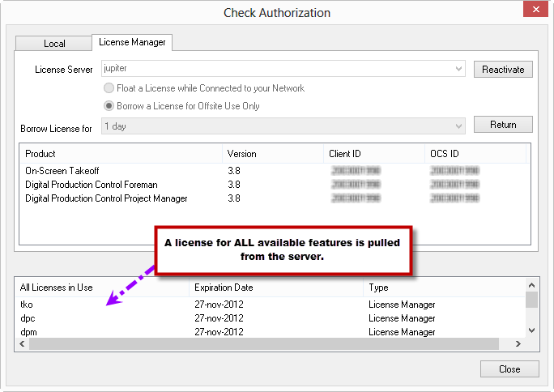Click the OCS ID column header
This screenshot has width=554, height=392.
coord(475,154)
